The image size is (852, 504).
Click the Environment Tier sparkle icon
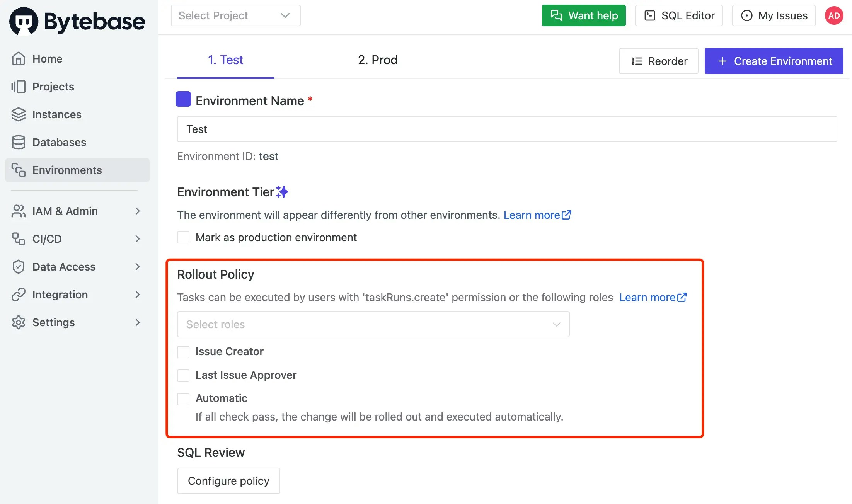pos(283,192)
